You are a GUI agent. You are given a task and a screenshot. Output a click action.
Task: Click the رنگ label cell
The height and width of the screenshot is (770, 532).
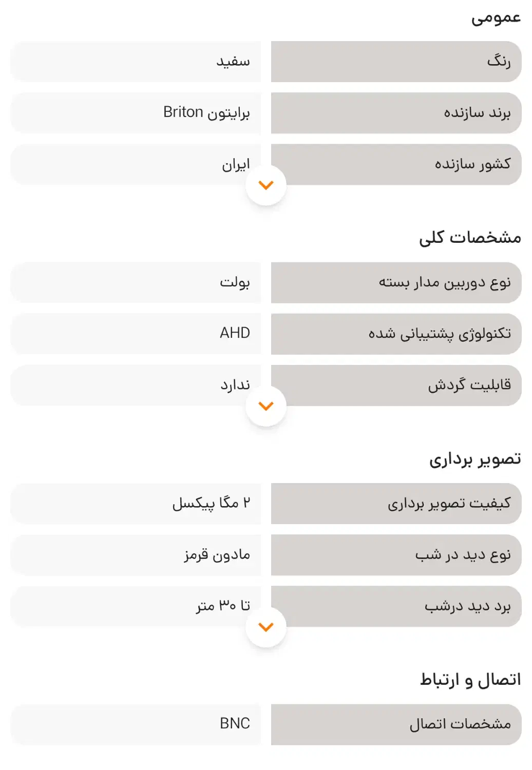pyautogui.click(x=396, y=62)
